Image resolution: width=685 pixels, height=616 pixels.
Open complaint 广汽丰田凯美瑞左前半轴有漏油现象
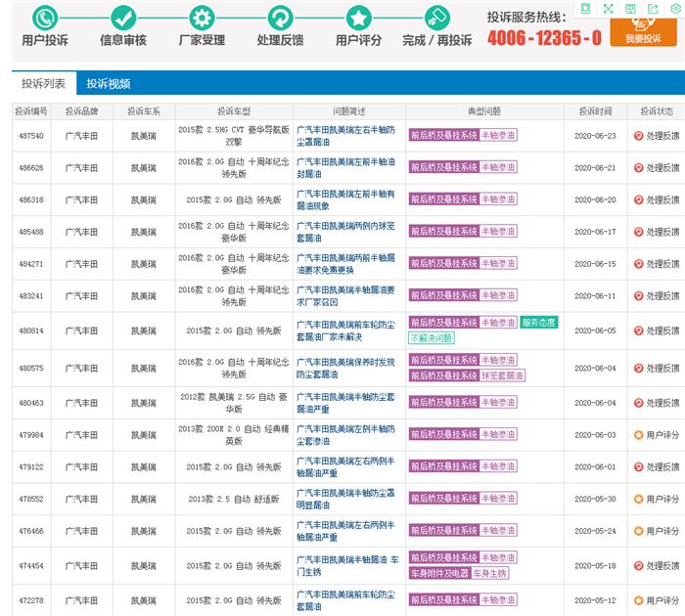click(x=345, y=199)
